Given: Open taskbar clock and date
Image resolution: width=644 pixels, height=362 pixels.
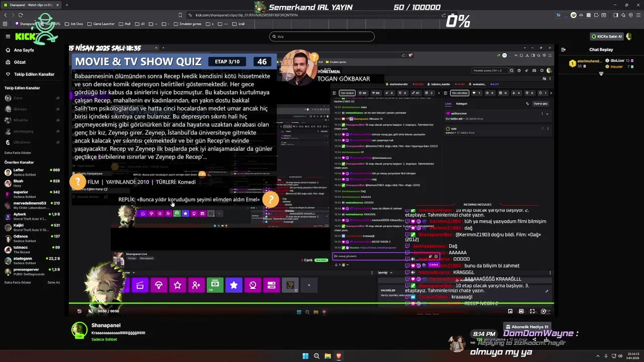Looking at the screenshot, I should coord(633,356).
